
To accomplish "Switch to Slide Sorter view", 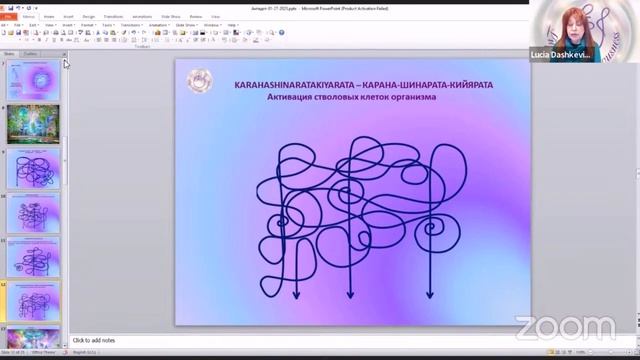I will [558, 352].
